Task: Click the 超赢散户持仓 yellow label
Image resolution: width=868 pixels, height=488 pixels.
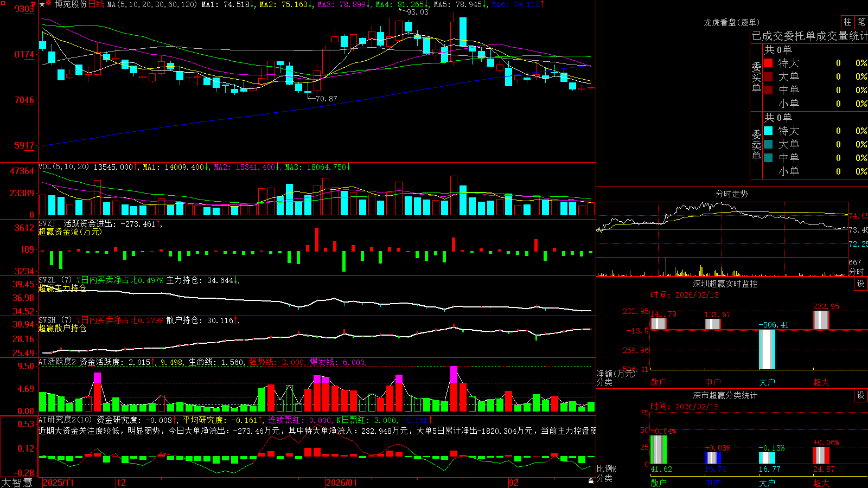Action: pos(62,328)
